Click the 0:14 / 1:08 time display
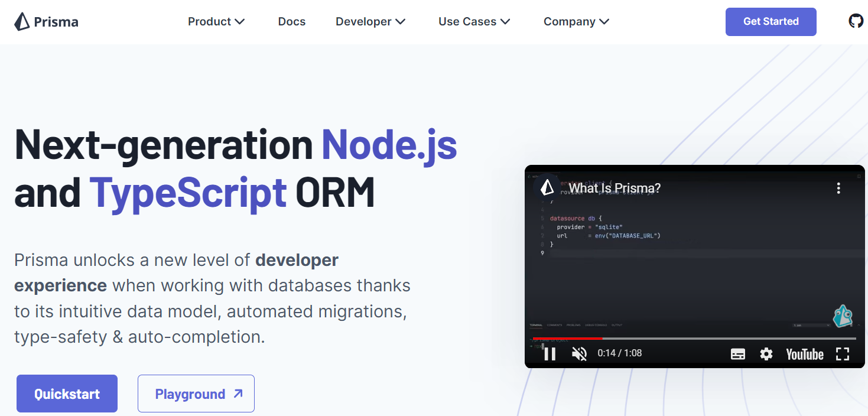Screen dimensions: 868x416 point(620,353)
